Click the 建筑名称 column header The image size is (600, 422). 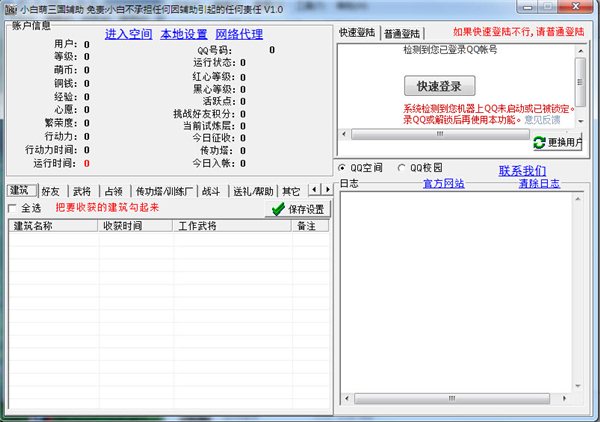point(53,226)
